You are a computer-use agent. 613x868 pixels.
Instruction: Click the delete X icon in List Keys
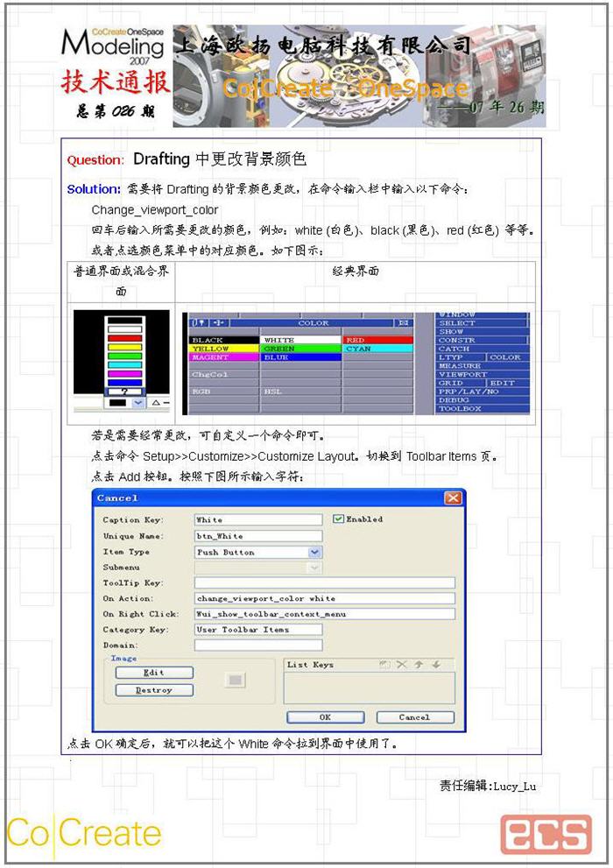[x=402, y=664]
